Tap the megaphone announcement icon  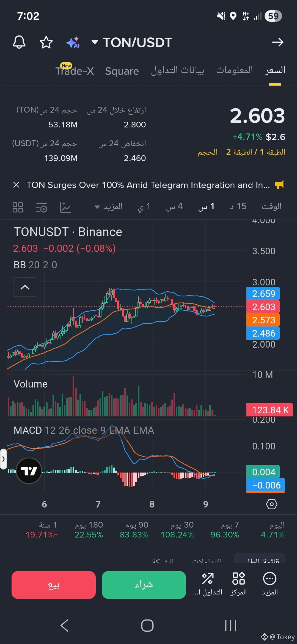click(x=279, y=185)
